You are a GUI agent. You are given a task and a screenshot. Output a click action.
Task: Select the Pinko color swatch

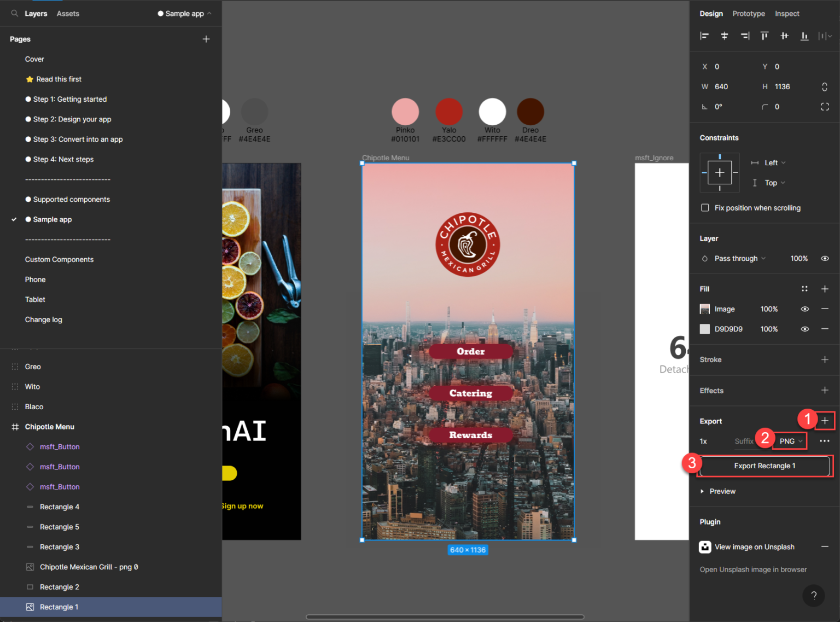click(x=405, y=112)
